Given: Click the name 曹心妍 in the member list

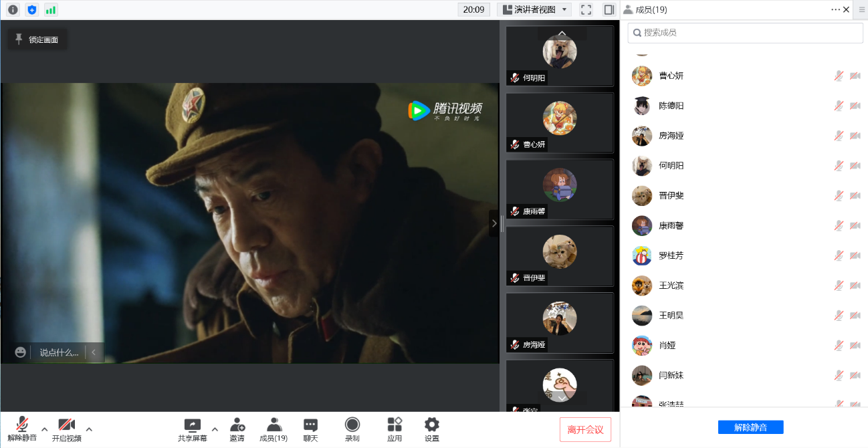Looking at the screenshot, I should point(671,76).
